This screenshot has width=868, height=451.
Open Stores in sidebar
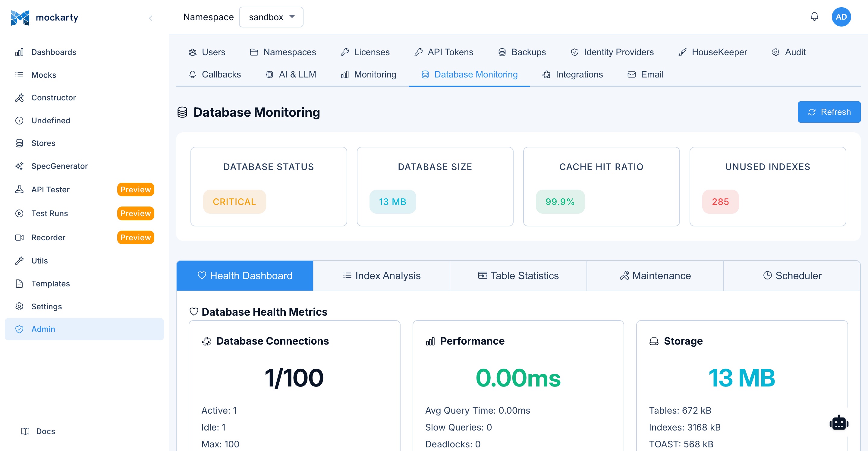tap(84, 143)
